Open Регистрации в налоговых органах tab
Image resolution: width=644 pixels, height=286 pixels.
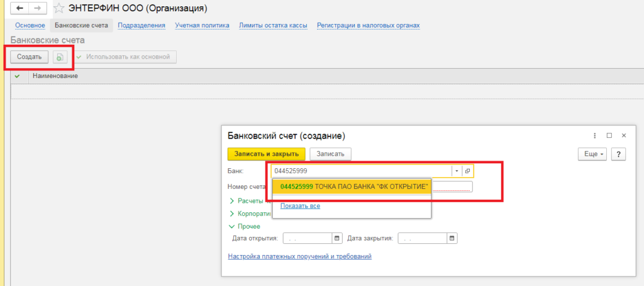[x=369, y=26]
